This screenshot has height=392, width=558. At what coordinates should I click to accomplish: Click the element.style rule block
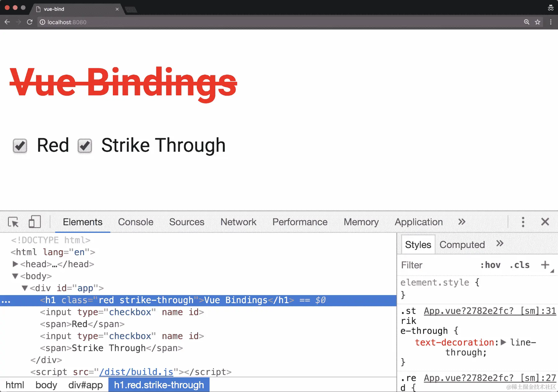coord(477,289)
